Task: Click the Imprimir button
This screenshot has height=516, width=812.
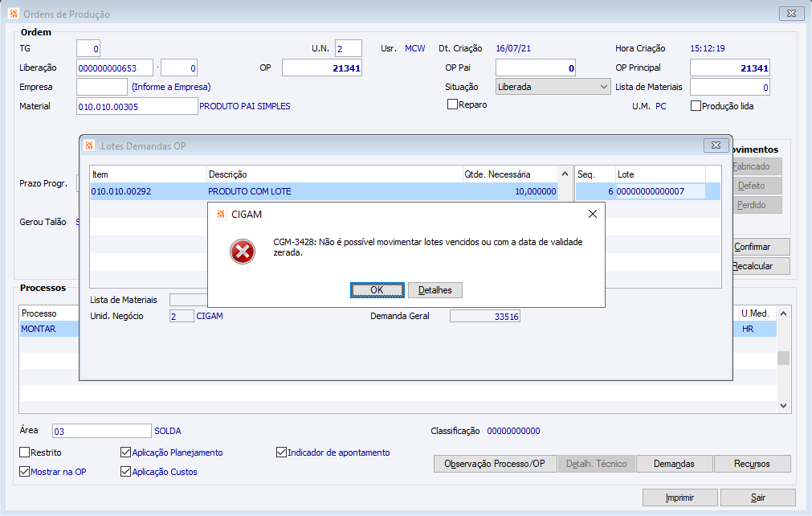Action: [679, 498]
